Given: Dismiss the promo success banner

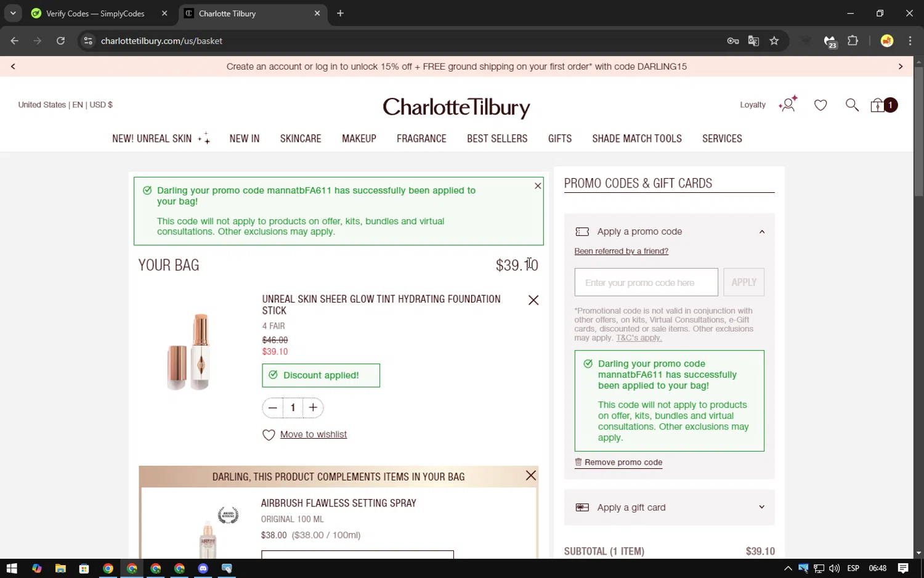Looking at the screenshot, I should click(538, 185).
